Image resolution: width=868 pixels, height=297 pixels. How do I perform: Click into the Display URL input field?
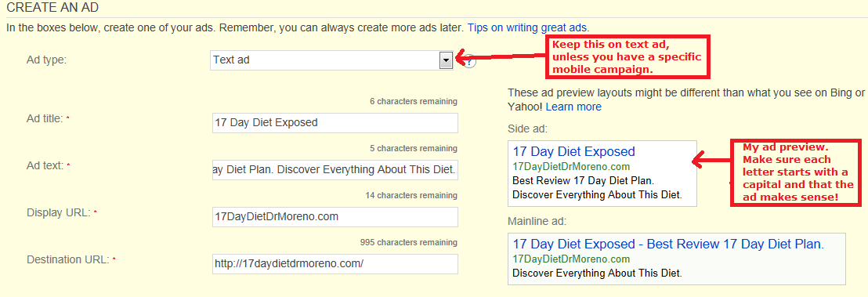click(x=335, y=216)
